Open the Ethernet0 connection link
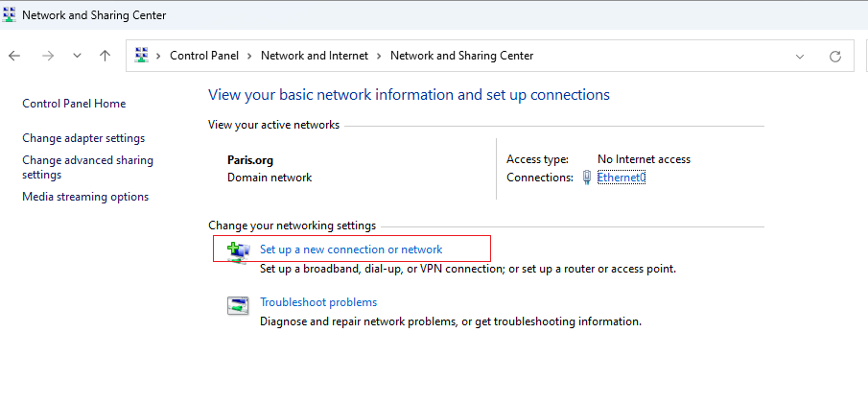This screenshot has height=404, width=868. (x=622, y=178)
